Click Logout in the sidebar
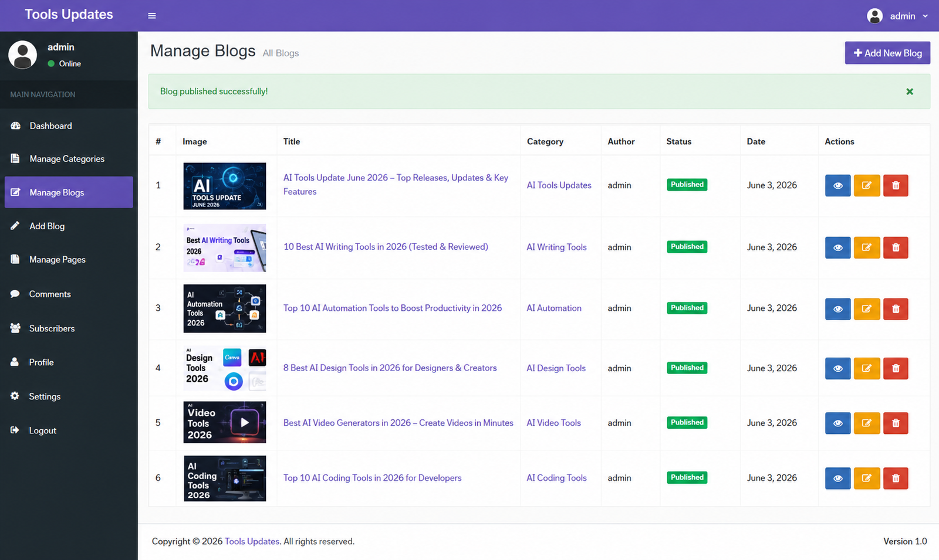Screen dimensions: 939x560 coord(69,430)
